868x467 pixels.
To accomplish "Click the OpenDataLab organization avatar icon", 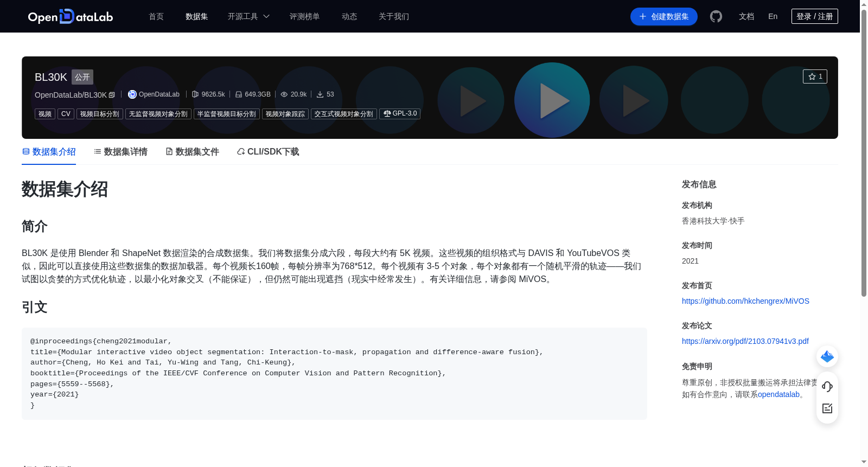I will [x=132, y=94].
